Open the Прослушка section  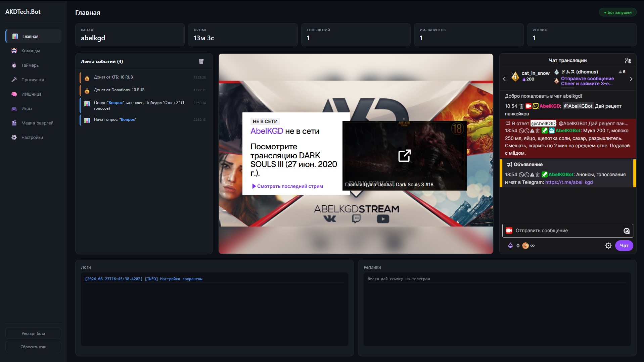tap(34, 80)
